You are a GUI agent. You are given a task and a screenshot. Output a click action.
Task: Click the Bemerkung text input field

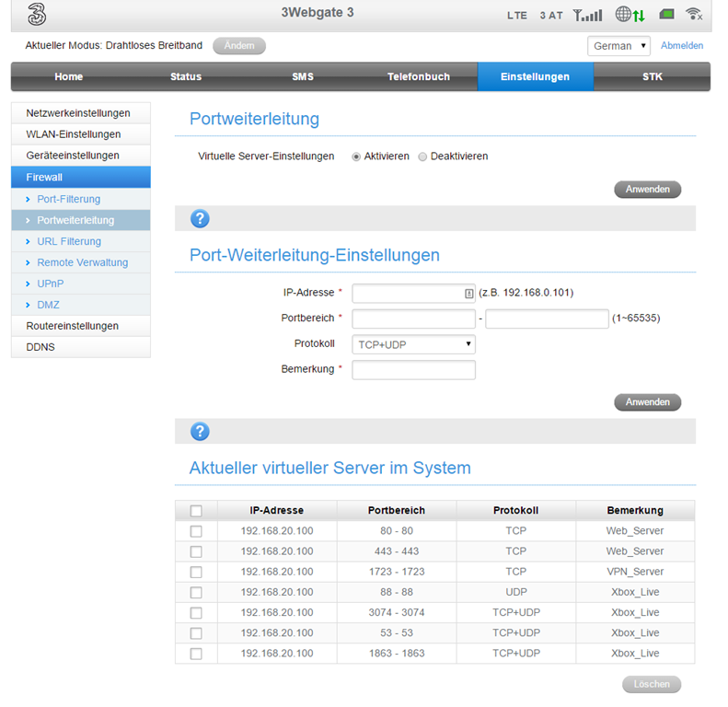point(413,370)
